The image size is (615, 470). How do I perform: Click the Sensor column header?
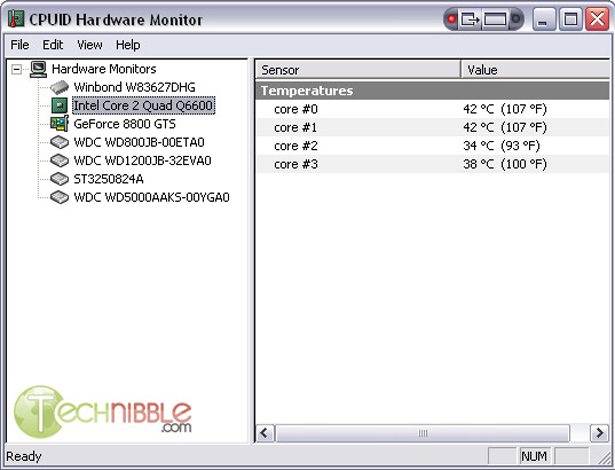358,70
